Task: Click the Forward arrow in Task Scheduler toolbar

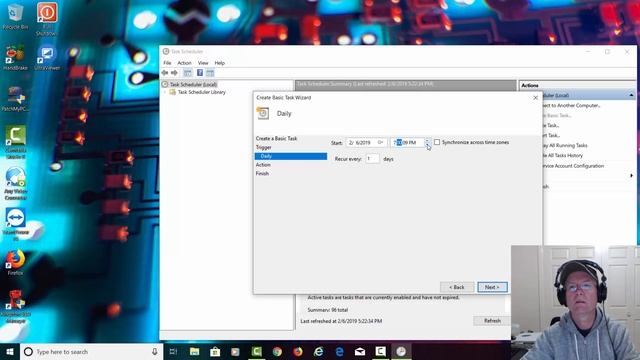Action: (x=174, y=73)
